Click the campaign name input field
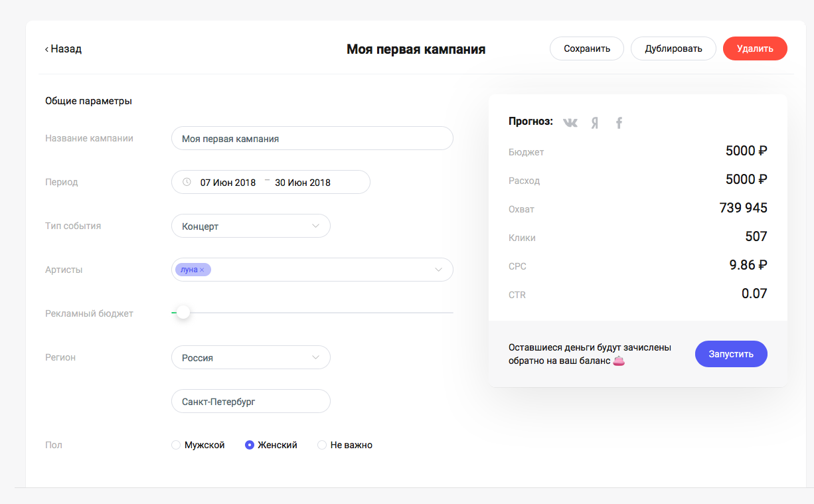This screenshot has width=814, height=504. 312,139
